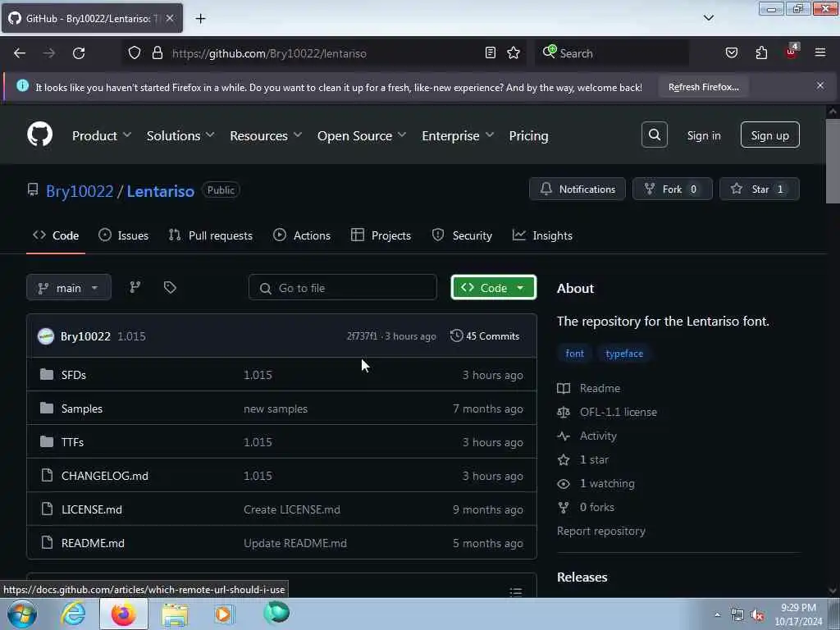Click the Sign in link
The width and height of the screenshot is (840, 630).
703,135
